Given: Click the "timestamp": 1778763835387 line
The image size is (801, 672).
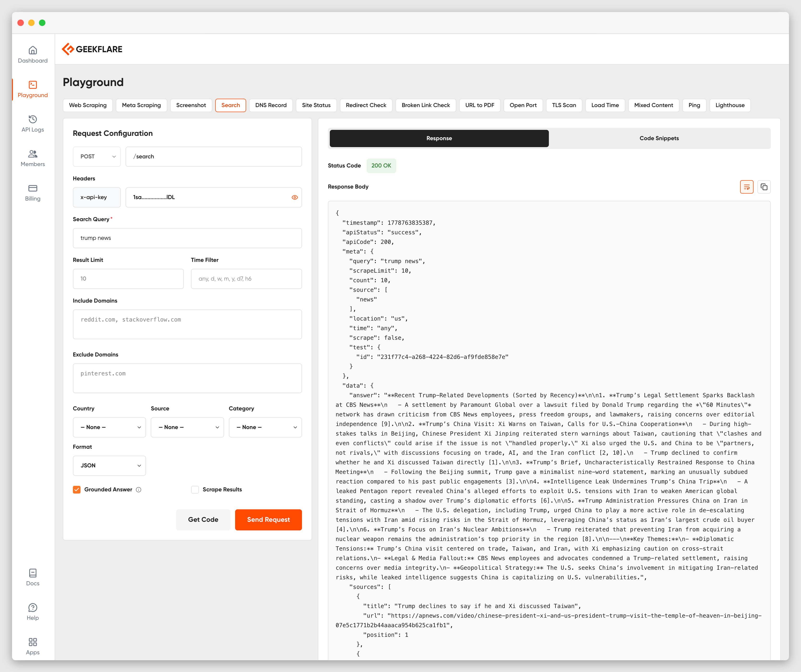Looking at the screenshot, I should click(389, 223).
